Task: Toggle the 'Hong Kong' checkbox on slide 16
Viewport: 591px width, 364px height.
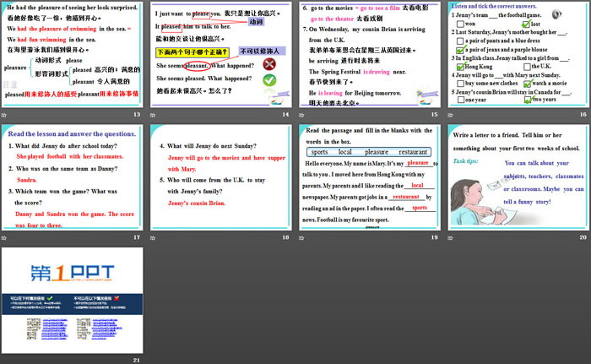Action: pyautogui.click(x=460, y=66)
